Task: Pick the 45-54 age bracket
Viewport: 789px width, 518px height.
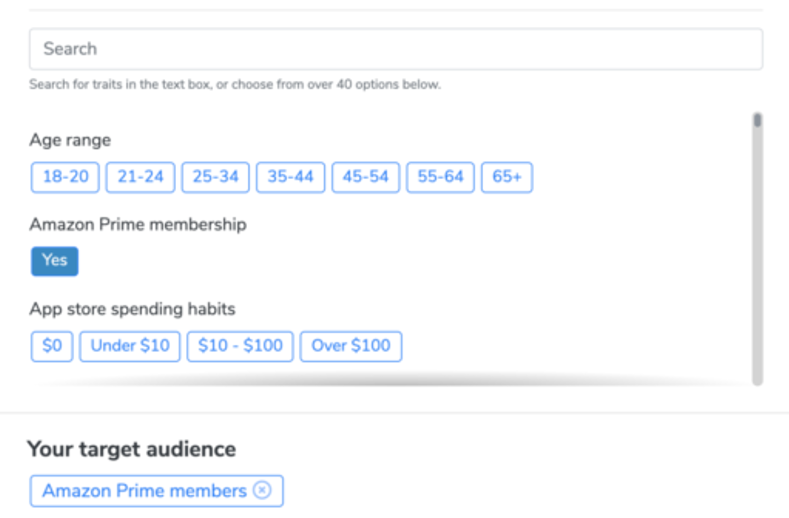Action: click(365, 177)
